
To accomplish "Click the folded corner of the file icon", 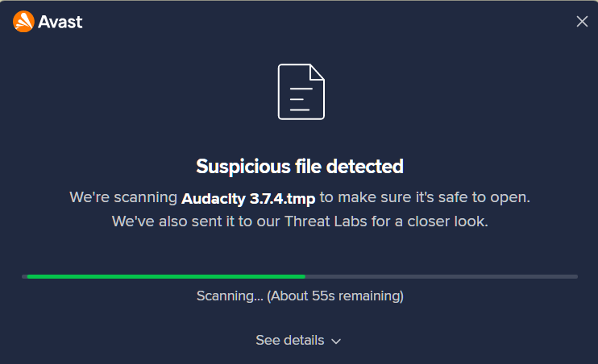I will coord(317,72).
